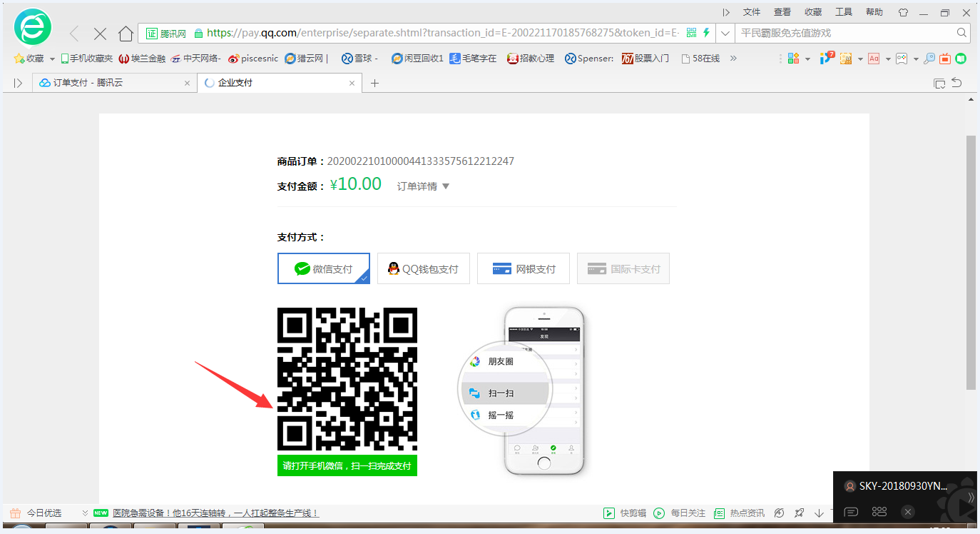This screenshot has width=980, height=534.
Task: Open the 股票入门 bookmark
Action: pos(645,59)
